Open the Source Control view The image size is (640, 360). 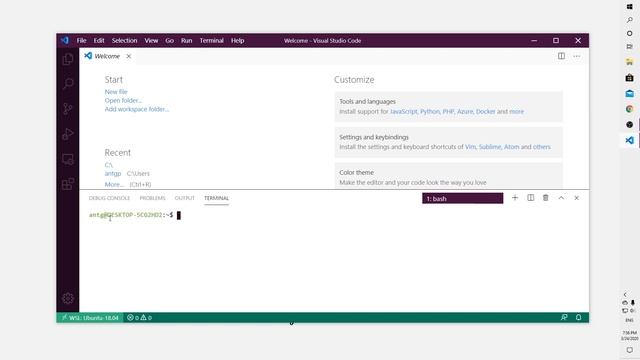pos(68,109)
